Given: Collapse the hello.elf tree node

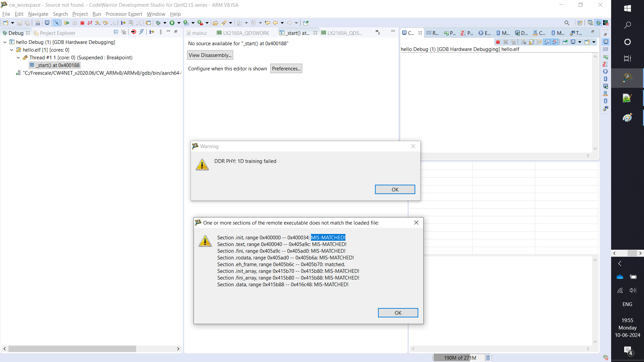Looking at the screenshot, I should point(11,50).
